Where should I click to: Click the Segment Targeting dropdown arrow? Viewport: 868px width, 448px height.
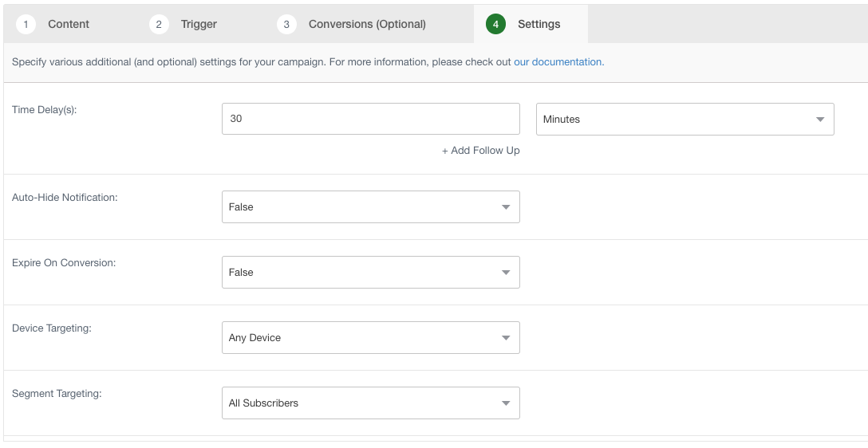pyautogui.click(x=505, y=403)
